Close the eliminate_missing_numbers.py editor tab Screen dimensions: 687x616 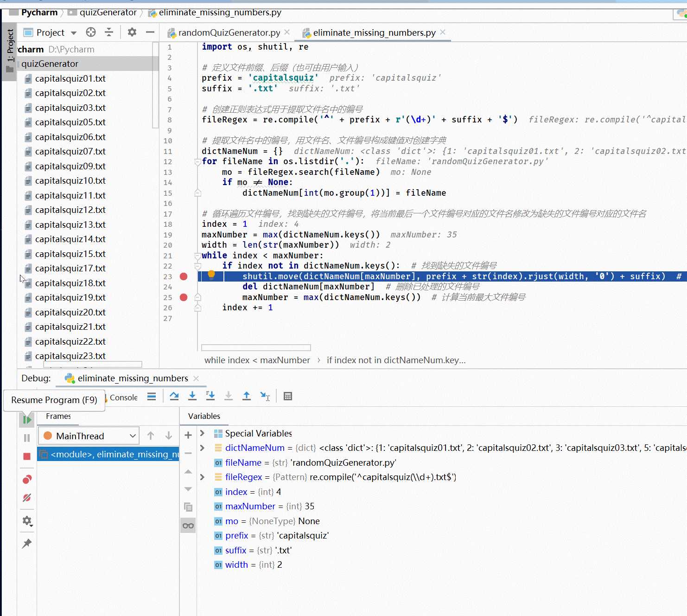coord(443,32)
